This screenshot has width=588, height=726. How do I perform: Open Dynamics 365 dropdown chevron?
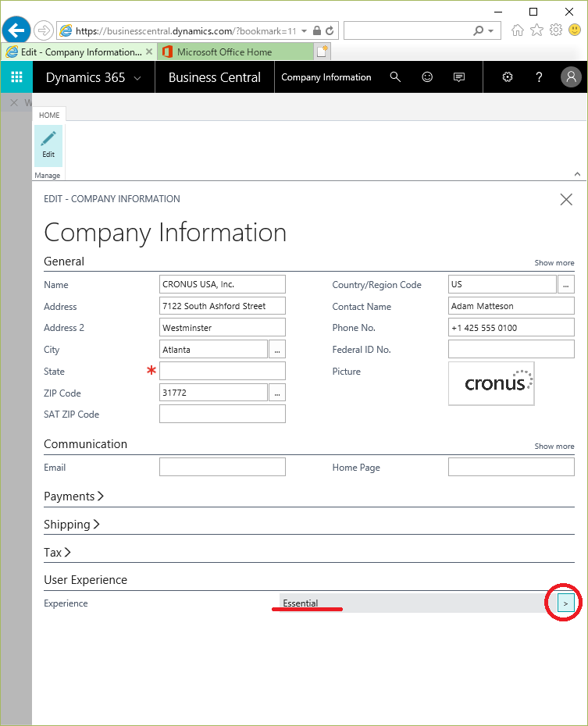click(x=137, y=78)
